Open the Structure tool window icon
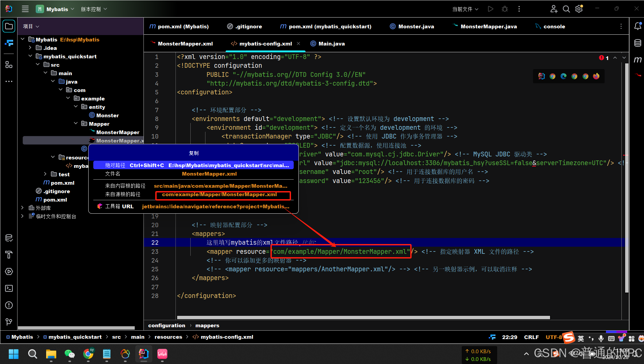 (9, 64)
